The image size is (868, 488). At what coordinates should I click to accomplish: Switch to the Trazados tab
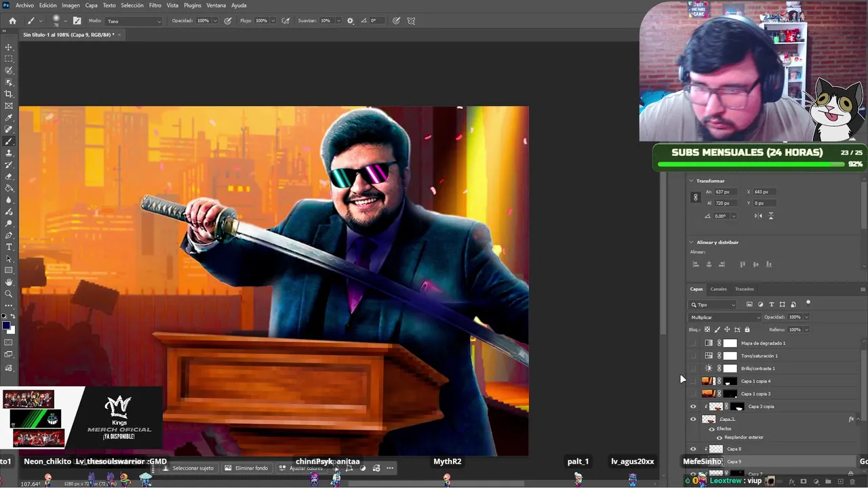click(x=745, y=289)
